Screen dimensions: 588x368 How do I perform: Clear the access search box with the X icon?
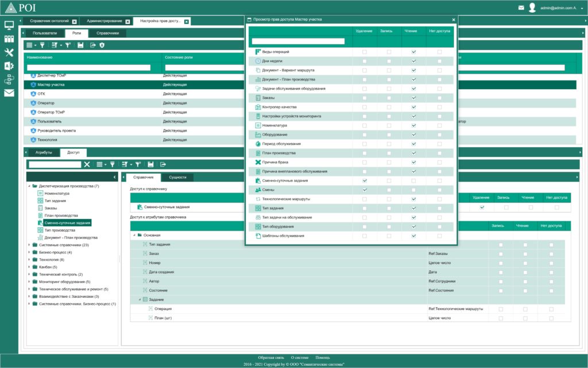point(87,164)
